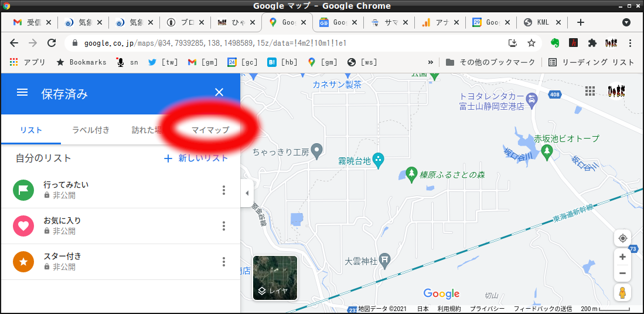This screenshot has width=644, height=314.
Task: Open その他のブックマーク folder
Action: 490,62
